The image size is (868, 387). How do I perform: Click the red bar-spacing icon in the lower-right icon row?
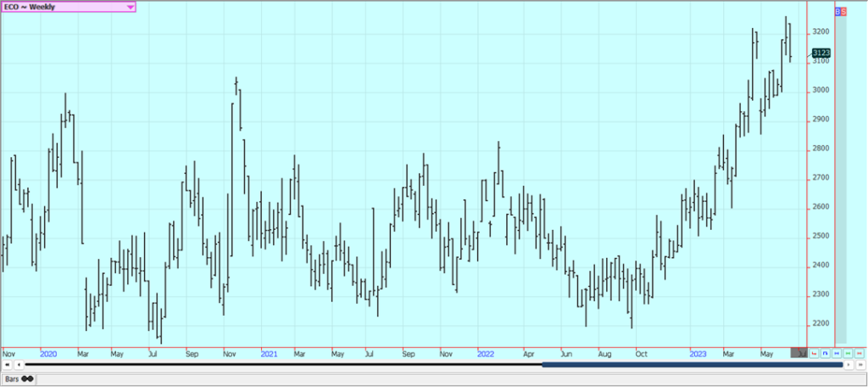814,353
